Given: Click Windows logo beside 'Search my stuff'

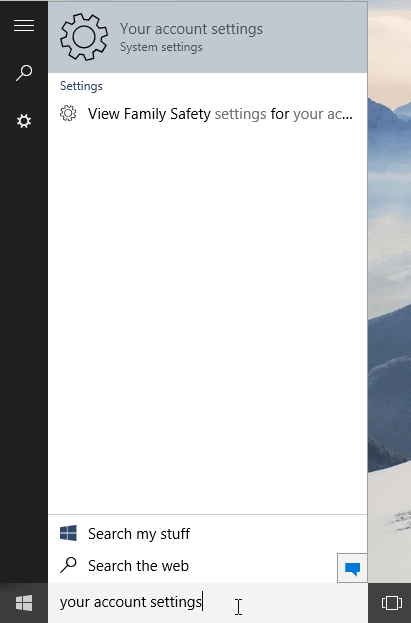Looking at the screenshot, I should pos(68,533).
